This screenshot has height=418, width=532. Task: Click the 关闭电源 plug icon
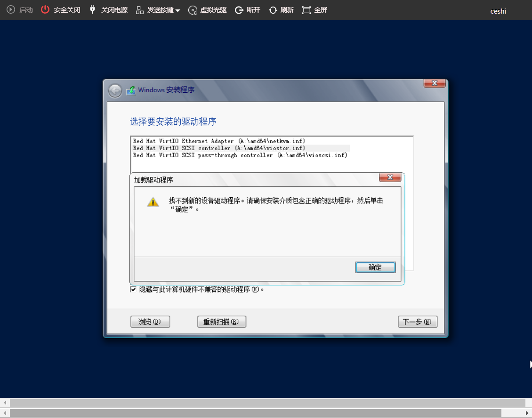(x=92, y=9)
